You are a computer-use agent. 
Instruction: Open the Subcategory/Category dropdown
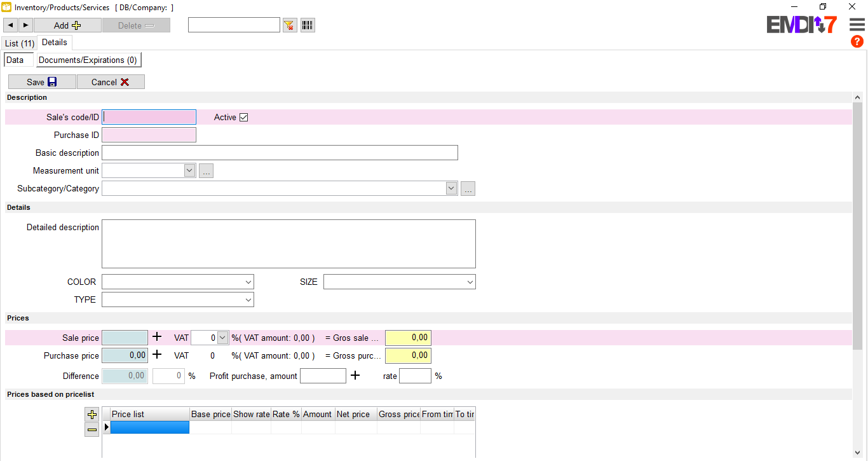[x=451, y=188]
